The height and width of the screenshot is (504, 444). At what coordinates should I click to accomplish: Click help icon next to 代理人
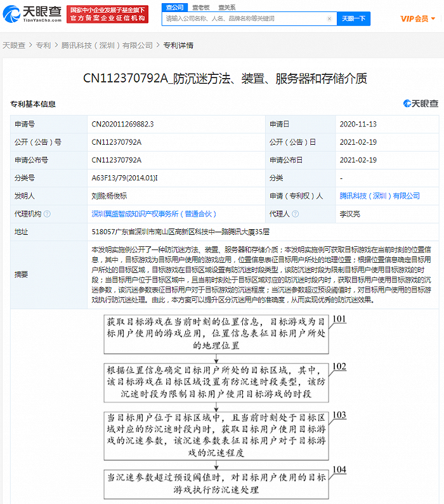click(295, 214)
